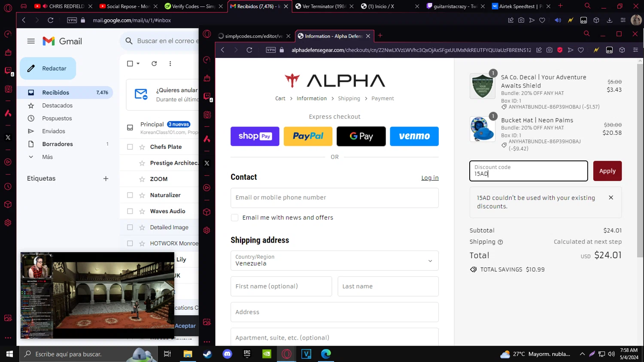644x362 pixels.
Task: Click Log in link in Contact section
Action: point(430,178)
